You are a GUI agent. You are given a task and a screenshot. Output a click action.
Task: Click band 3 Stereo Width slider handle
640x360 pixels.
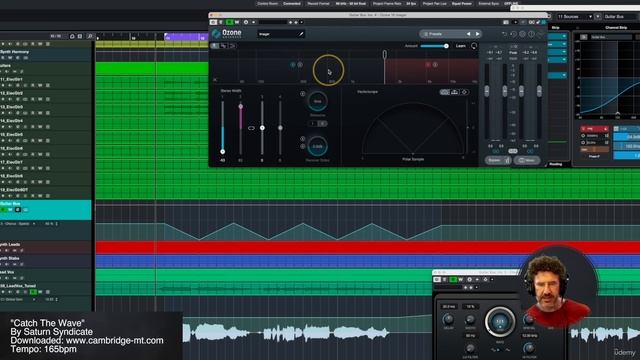(x=262, y=128)
